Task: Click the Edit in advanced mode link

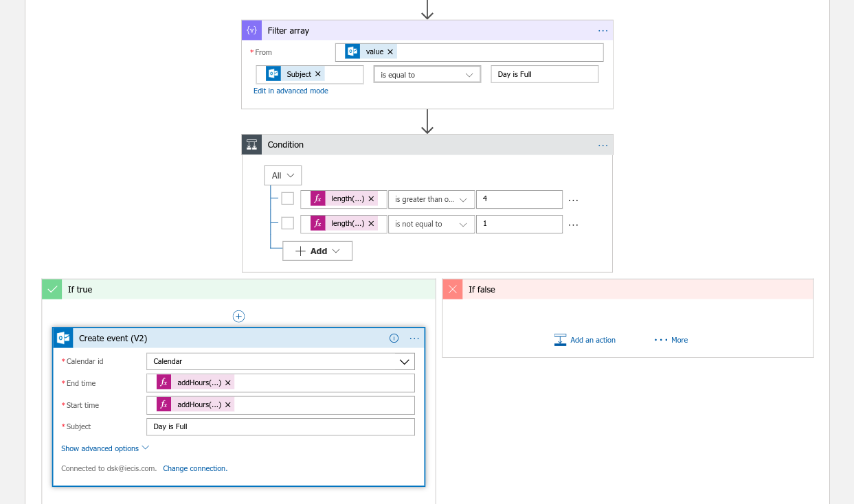Action: 291,91
